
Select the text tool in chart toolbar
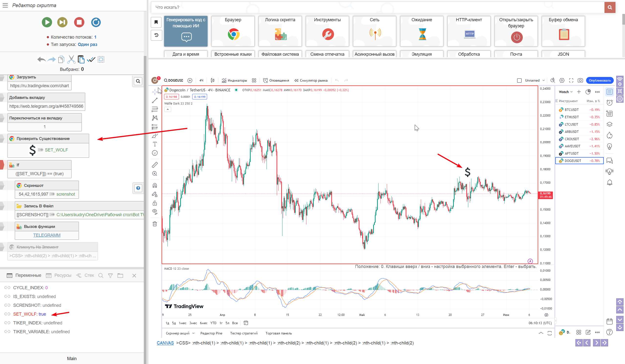point(155,144)
